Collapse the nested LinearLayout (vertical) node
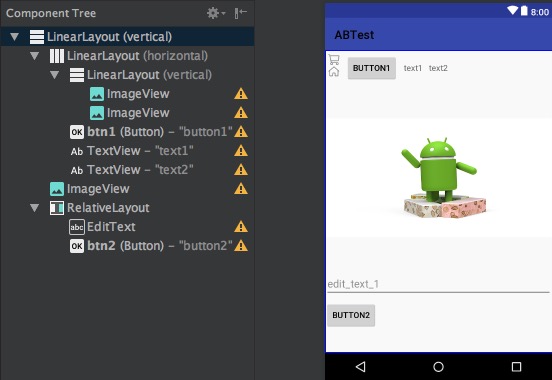Screen dimensions: 552x380 [55, 75]
